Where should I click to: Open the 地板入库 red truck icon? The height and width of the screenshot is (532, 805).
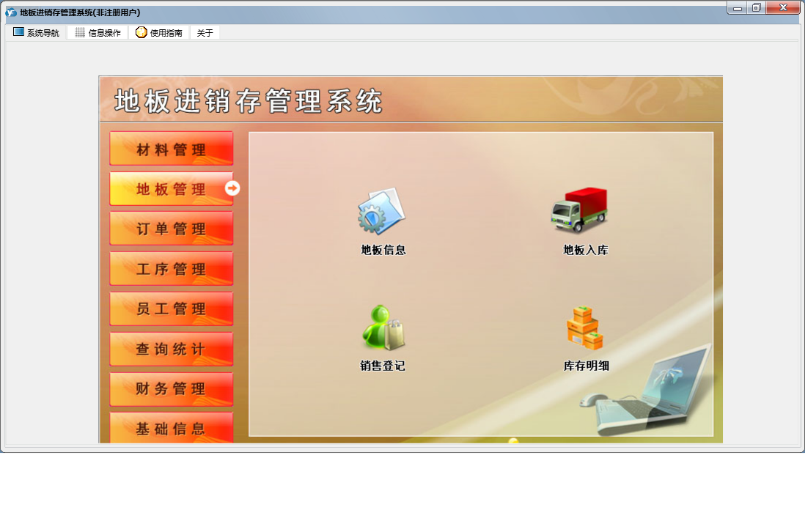(x=579, y=210)
